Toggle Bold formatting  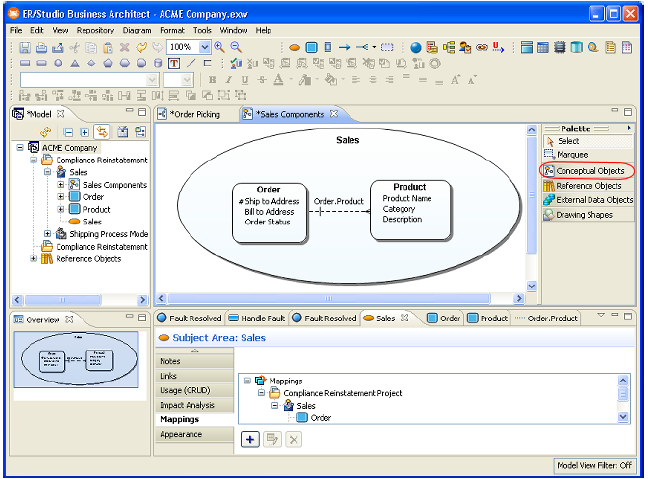click(x=212, y=80)
